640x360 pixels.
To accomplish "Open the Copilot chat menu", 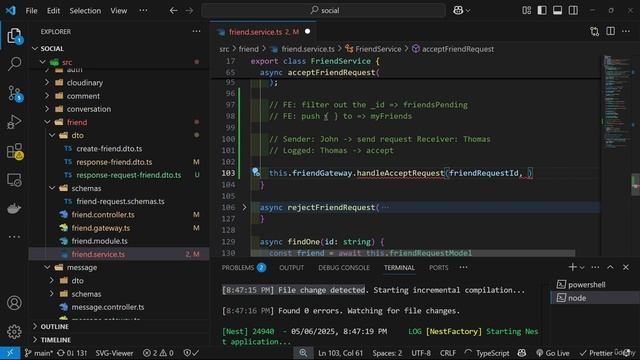I will pyautogui.click(x=462, y=11).
